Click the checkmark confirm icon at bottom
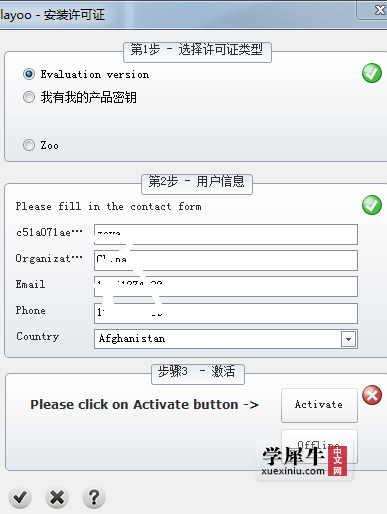 [20, 498]
